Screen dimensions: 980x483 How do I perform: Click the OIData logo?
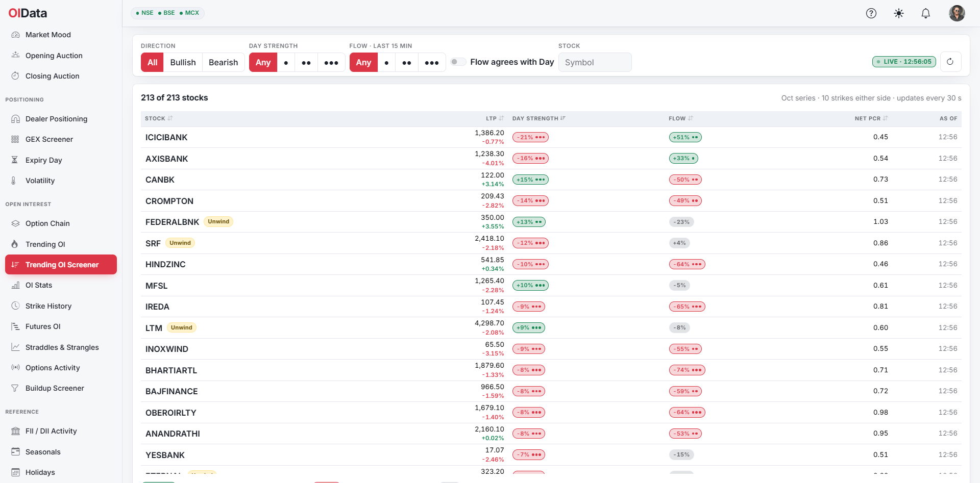click(28, 13)
